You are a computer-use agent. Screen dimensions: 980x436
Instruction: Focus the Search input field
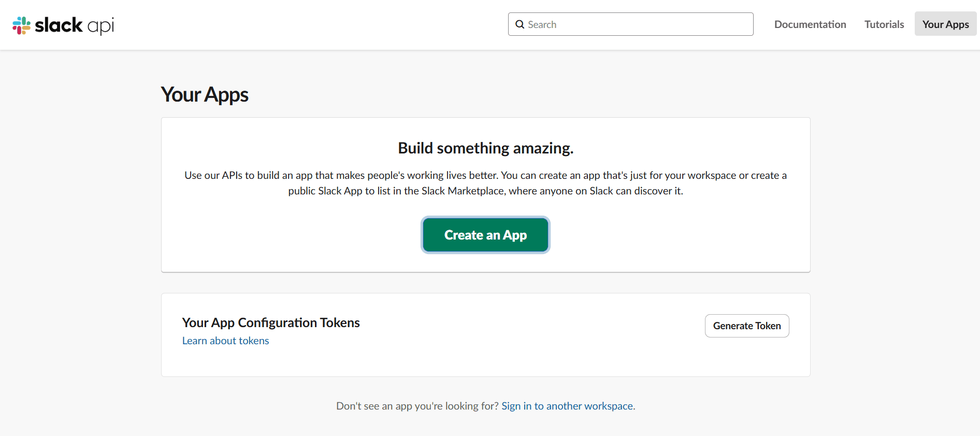(637, 24)
